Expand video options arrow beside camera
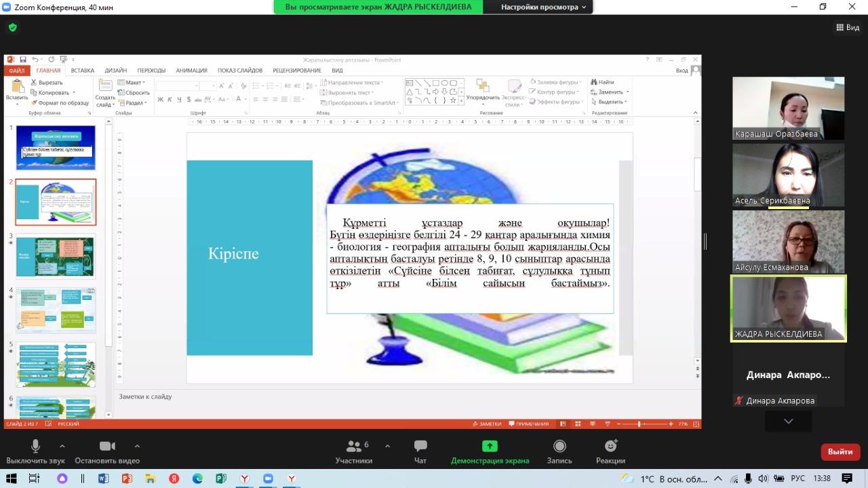Viewport: 868px width, 488px height. pos(137,447)
